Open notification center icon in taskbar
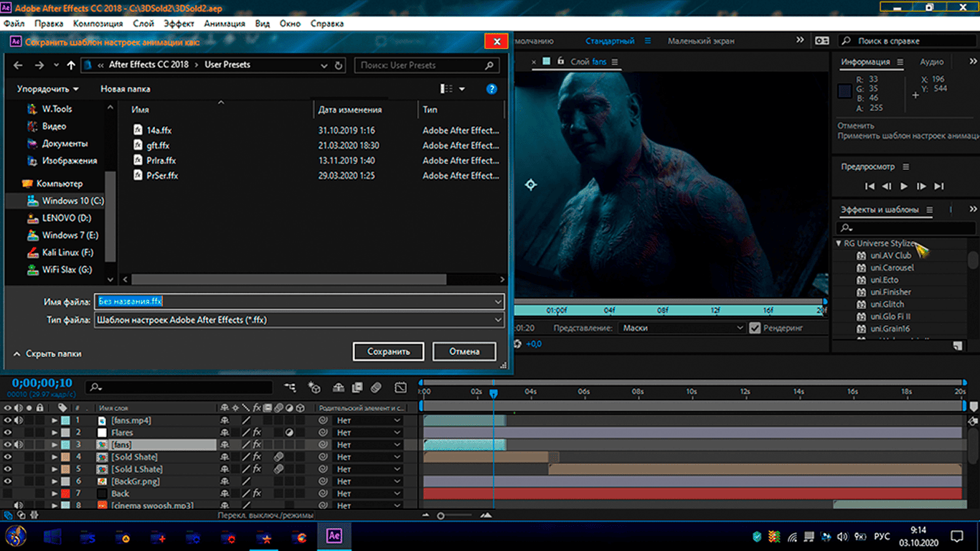Image resolution: width=980 pixels, height=551 pixels. point(956,536)
